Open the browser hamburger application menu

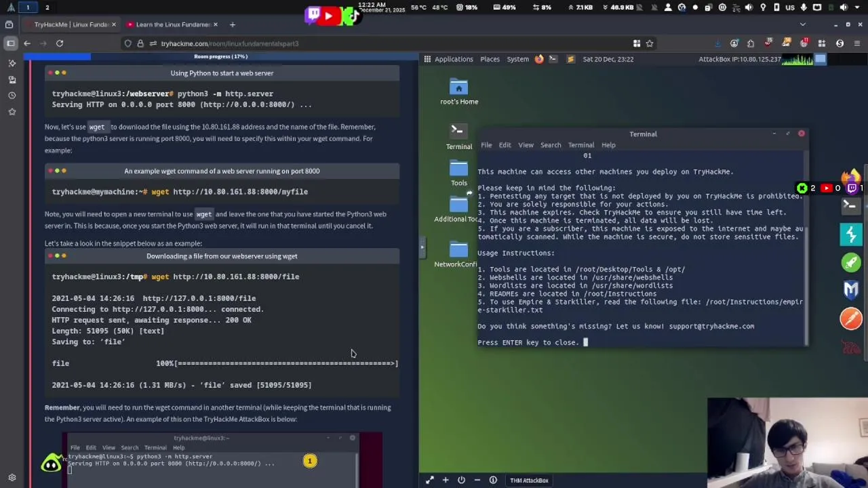pyautogui.click(x=857, y=43)
